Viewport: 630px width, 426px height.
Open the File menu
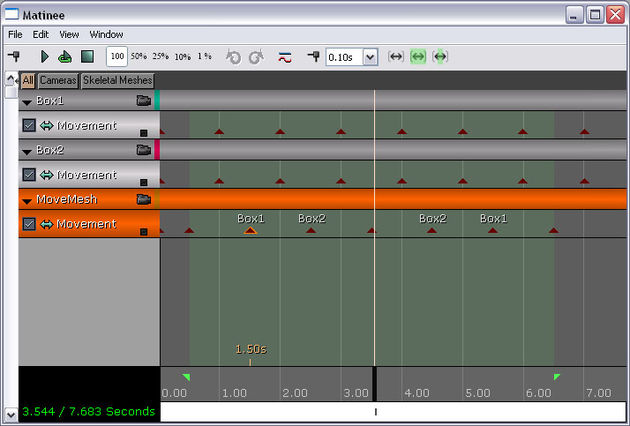[15, 35]
